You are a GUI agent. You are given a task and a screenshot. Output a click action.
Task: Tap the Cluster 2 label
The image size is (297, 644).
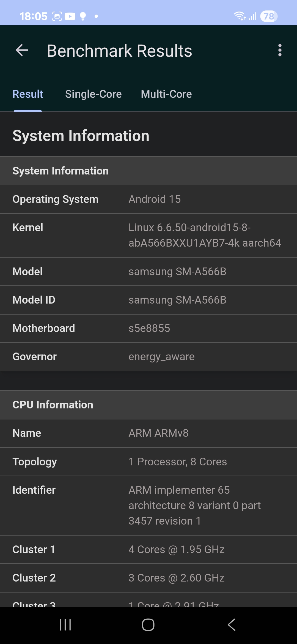34,578
